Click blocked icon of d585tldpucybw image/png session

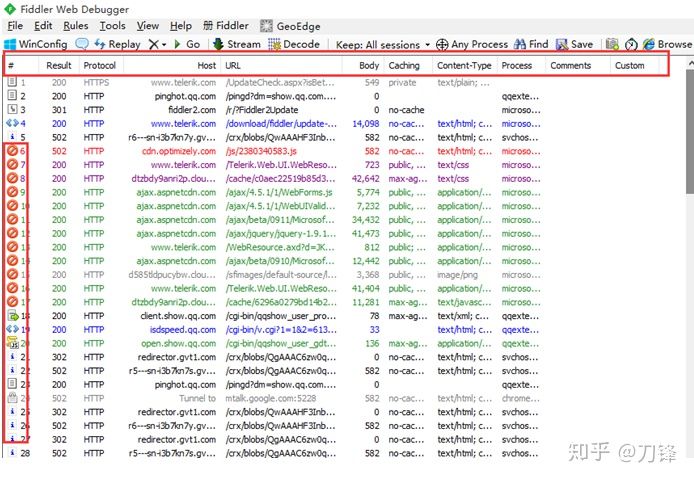tap(12, 274)
